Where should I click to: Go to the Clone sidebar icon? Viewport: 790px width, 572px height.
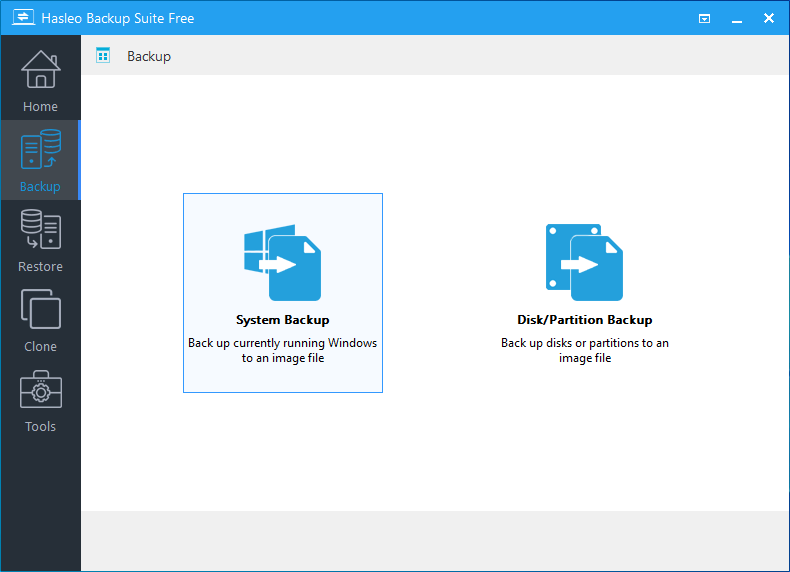pyautogui.click(x=40, y=310)
